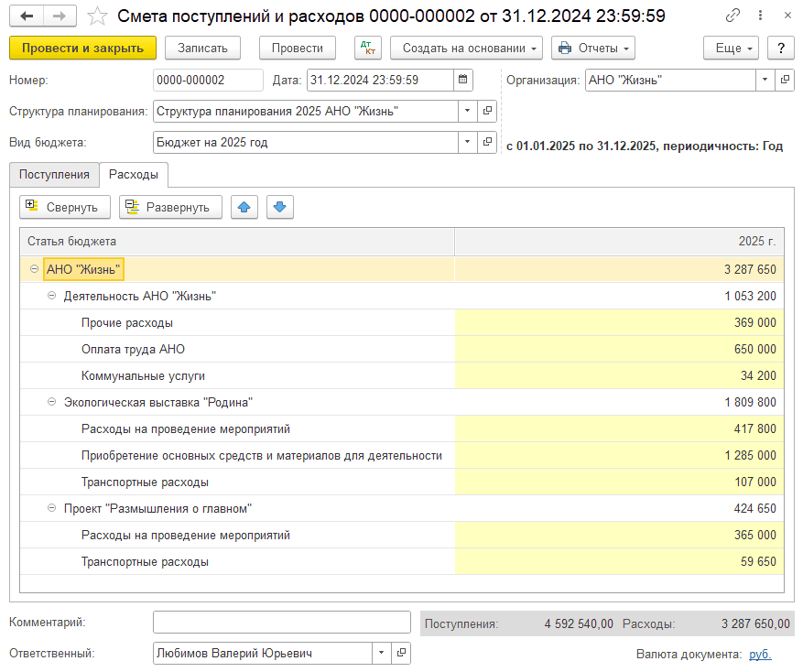This screenshot has height=672, width=803.
Task: Open Вид бюджета record via open icon
Action: point(487,142)
